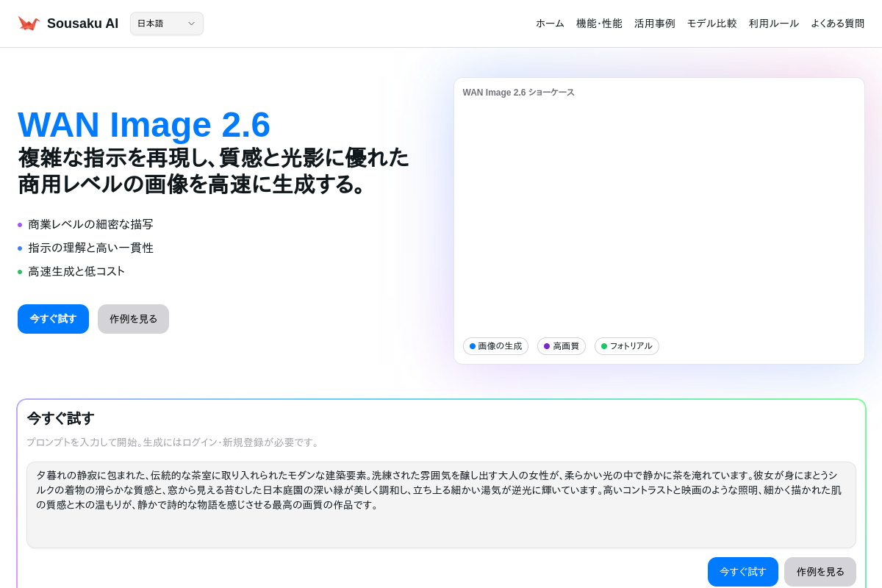Open the 日本語 language dropdown
Viewport: 882px width, 588px height.
166,24
